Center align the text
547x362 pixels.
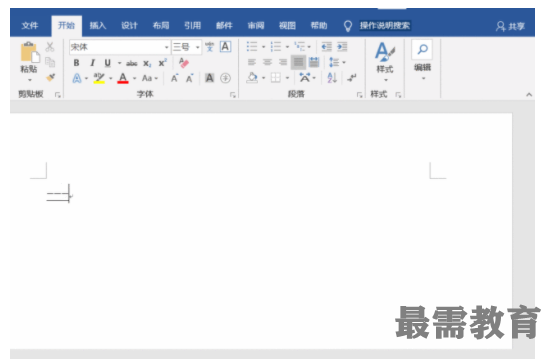(x=267, y=62)
